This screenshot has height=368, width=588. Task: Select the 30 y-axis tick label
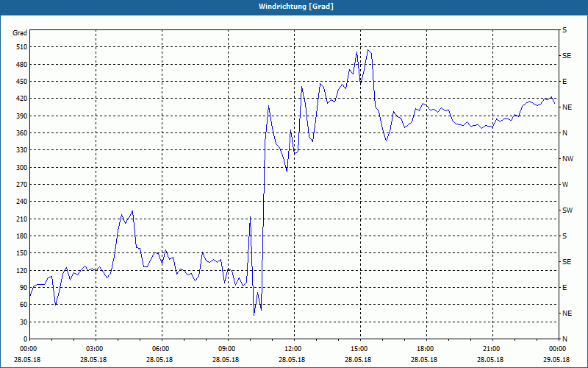click(x=24, y=322)
